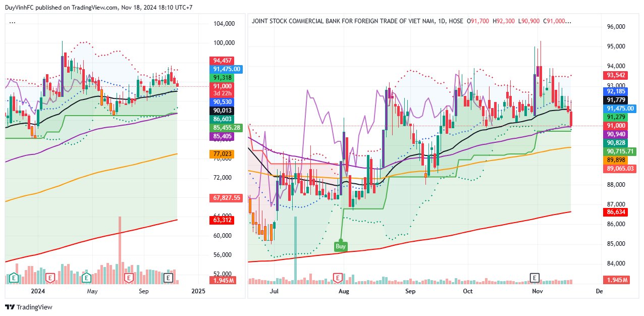
Task: Click the 1.945M volume label in right chart
Action: (x=616, y=280)
